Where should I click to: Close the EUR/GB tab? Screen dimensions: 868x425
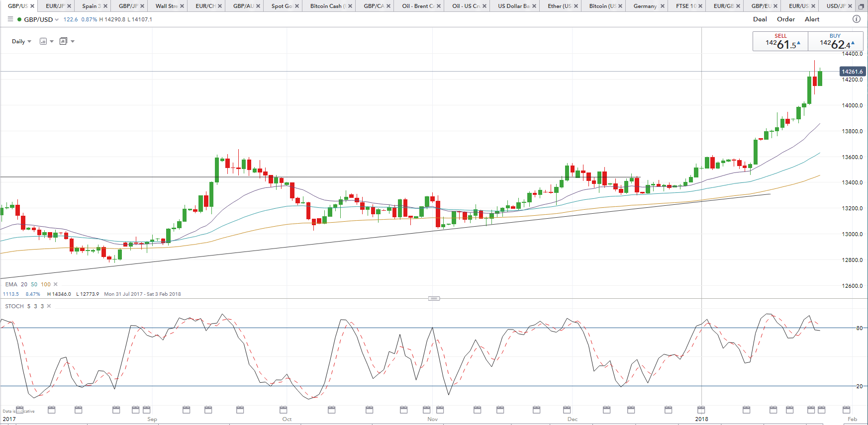click(738, 6)
